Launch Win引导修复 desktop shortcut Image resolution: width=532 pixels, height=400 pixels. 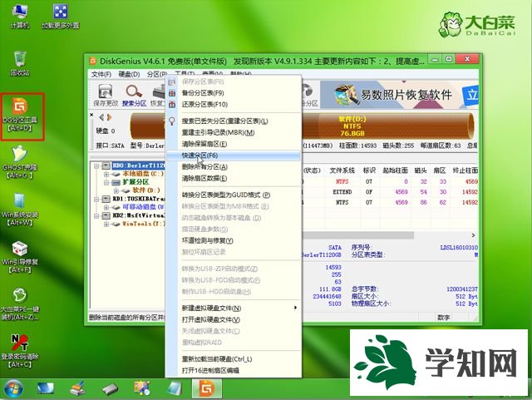[x=20, y=257]
